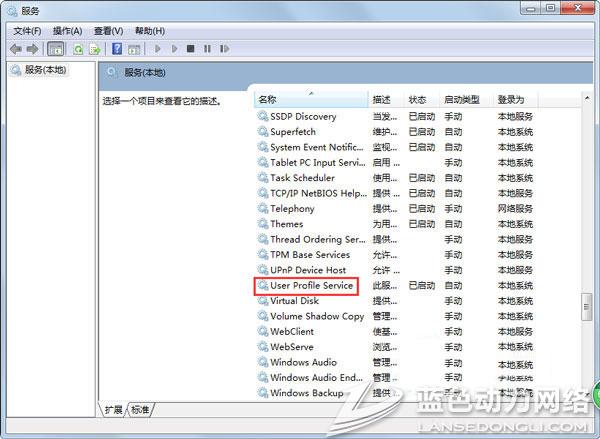Click the Back arrow toolbar icon
This screenshot has width=600, height=439.
coord(16,48)
